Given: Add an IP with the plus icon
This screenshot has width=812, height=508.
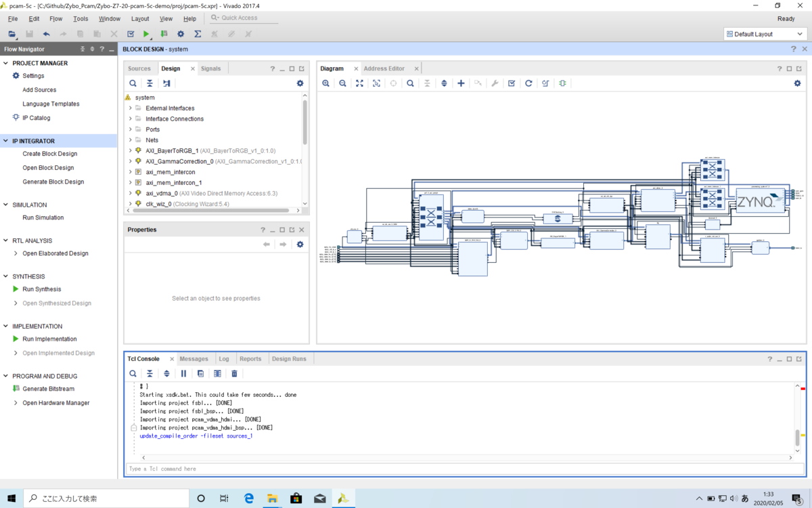Looking at the screenshot, I should (461, 83).
